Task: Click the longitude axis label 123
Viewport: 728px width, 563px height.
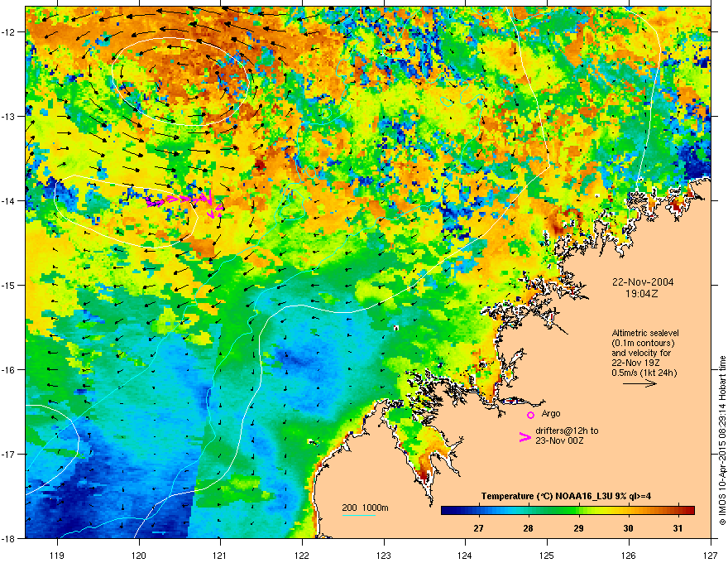Action: coord(384,555)
